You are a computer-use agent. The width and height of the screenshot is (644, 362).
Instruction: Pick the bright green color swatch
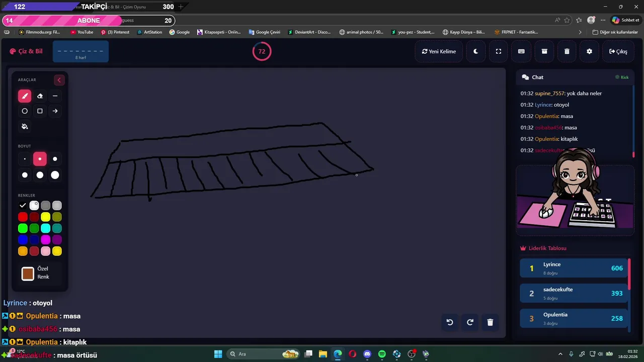point(23,228)
